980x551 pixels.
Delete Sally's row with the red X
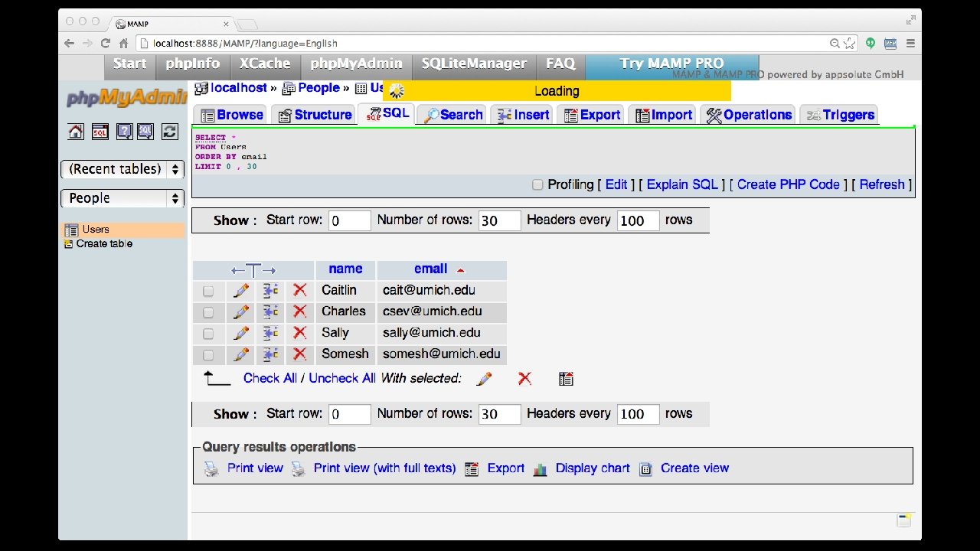click(x=299, y=333)
